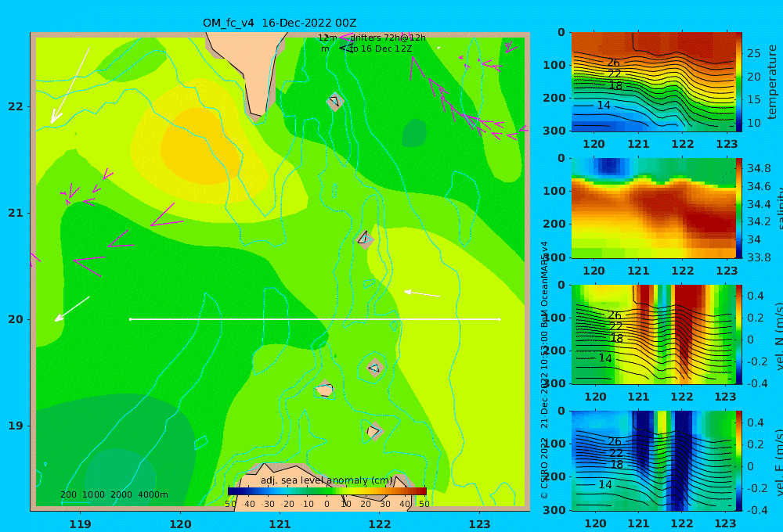Click the salinity depth section plot
783x532 pixels.
tap(653, 208)
